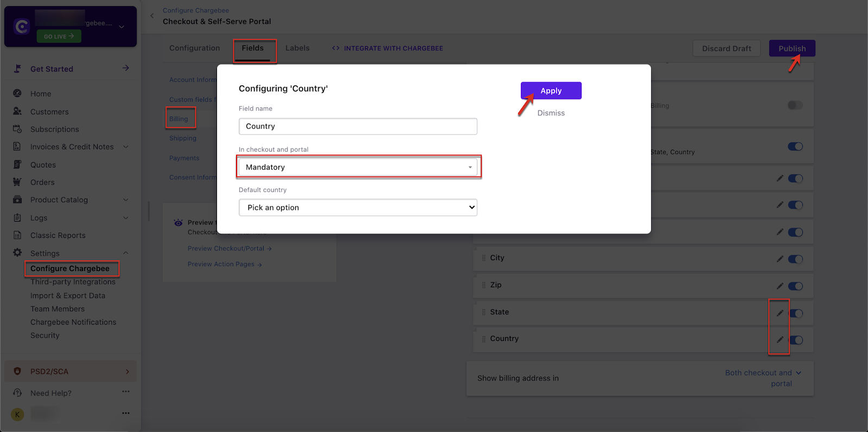Select Billing in the fields side menu

[178, 119]
